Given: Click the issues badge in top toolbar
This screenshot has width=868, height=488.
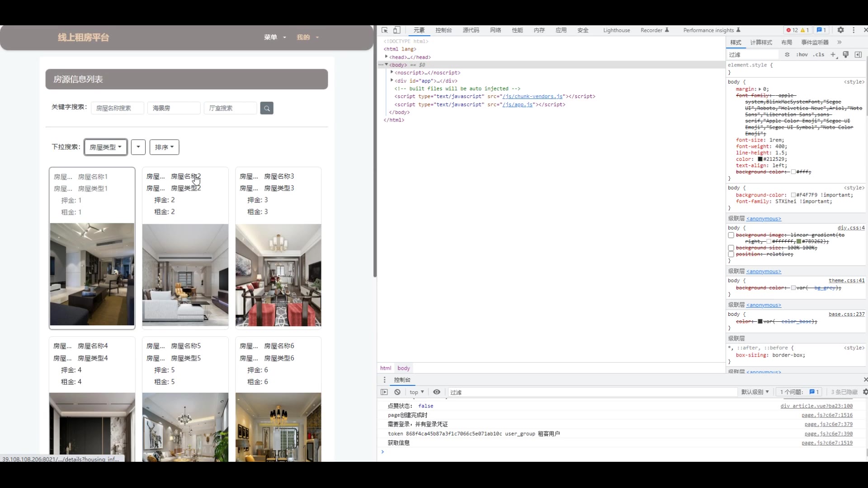Looking at the screenshot, I should click(x=821, y=30).
